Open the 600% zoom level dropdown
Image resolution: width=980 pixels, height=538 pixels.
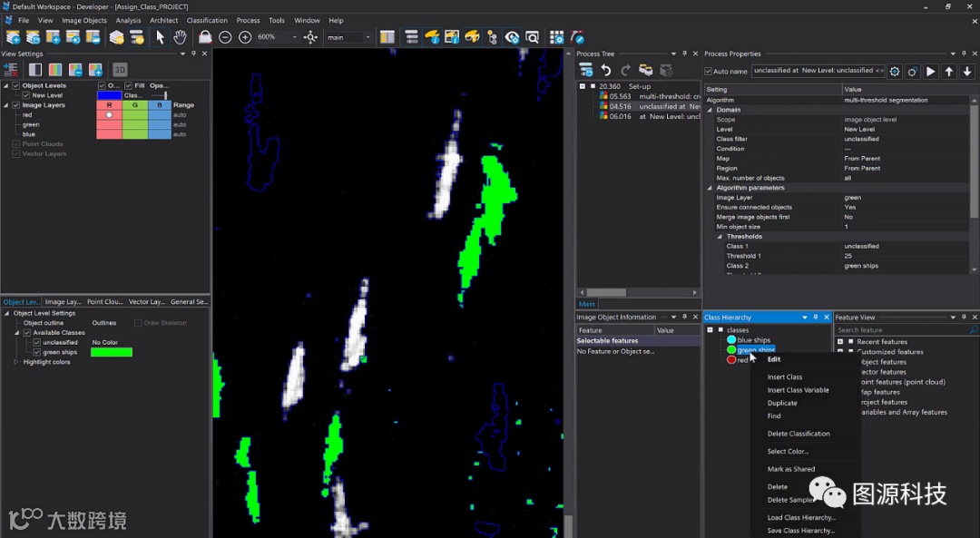(294, 37)
